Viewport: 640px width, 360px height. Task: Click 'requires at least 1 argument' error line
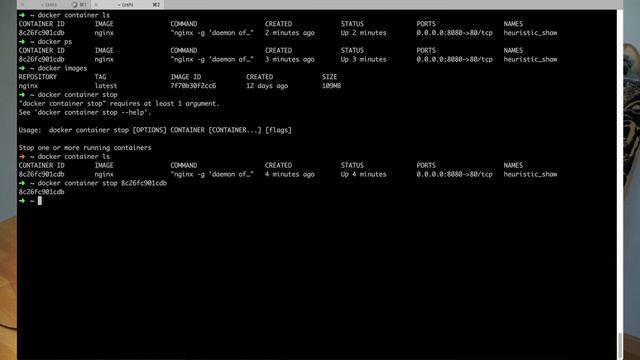[119, 104]
